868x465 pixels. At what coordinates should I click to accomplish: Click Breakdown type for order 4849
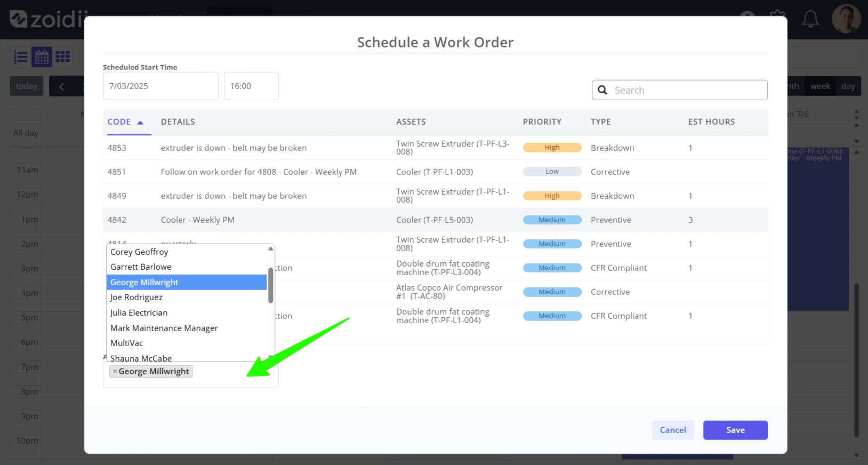click(x=613, y=196)
